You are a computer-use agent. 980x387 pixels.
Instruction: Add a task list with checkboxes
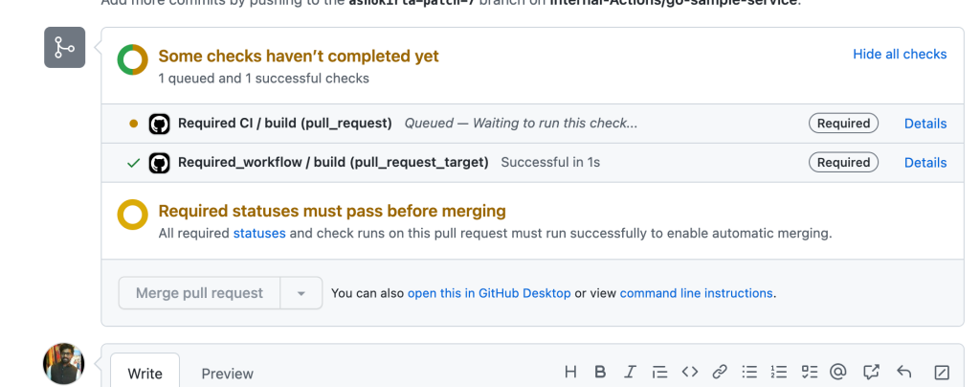point(809,373)
